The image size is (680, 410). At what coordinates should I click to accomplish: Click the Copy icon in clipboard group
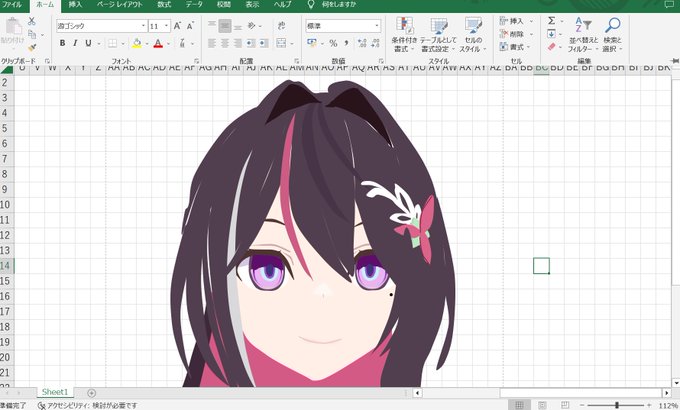click(32, 34)
